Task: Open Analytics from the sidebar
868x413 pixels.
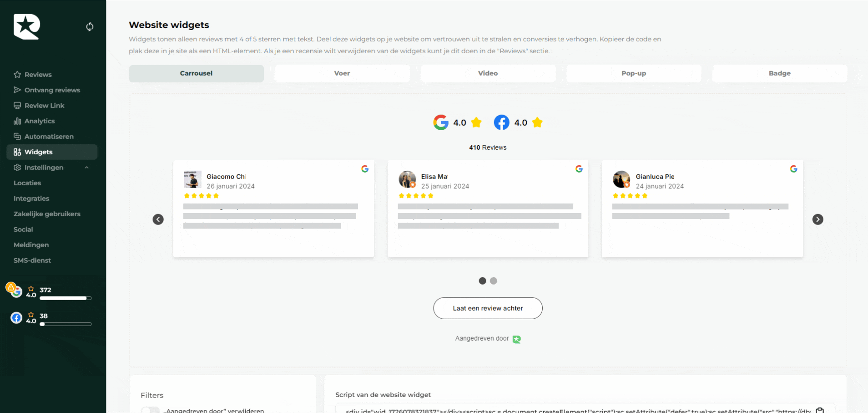Action: tap(40, 121)
